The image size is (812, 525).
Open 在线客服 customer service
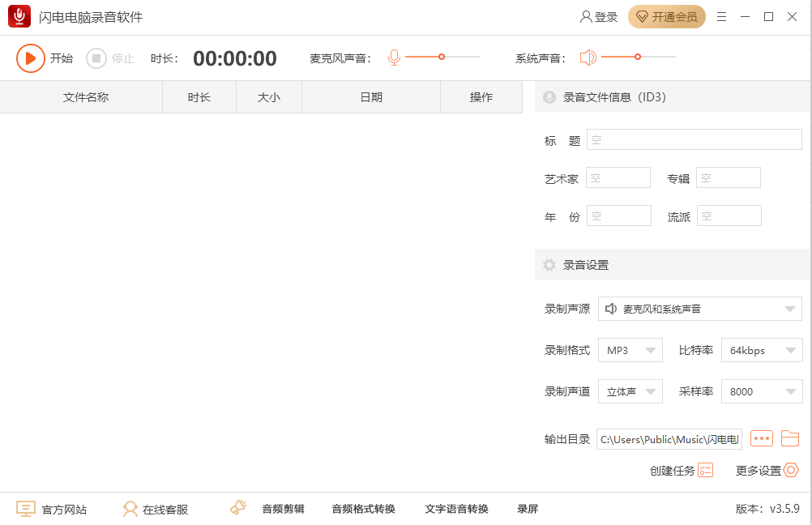coord(153,509)
